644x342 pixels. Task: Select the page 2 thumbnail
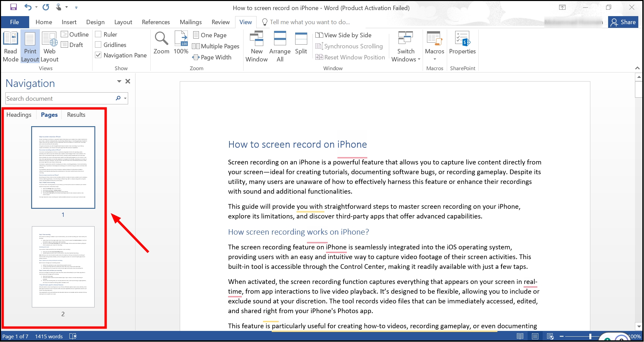click(63, 267)
